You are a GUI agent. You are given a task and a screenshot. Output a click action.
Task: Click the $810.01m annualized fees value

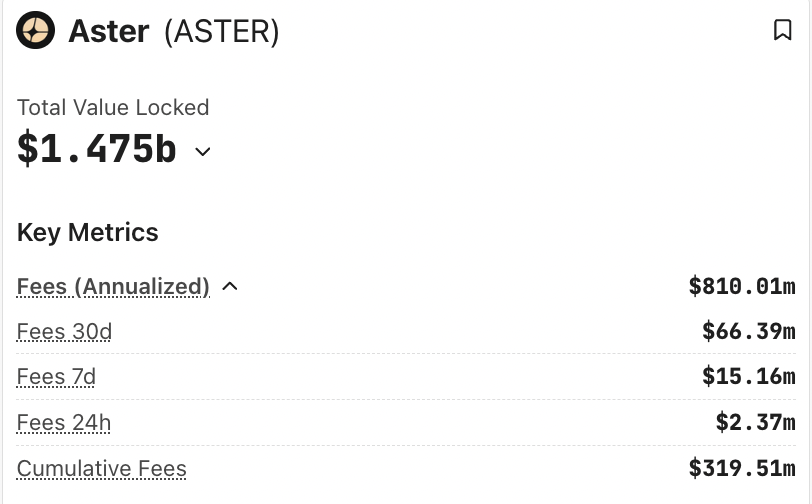tap(742, 287)
